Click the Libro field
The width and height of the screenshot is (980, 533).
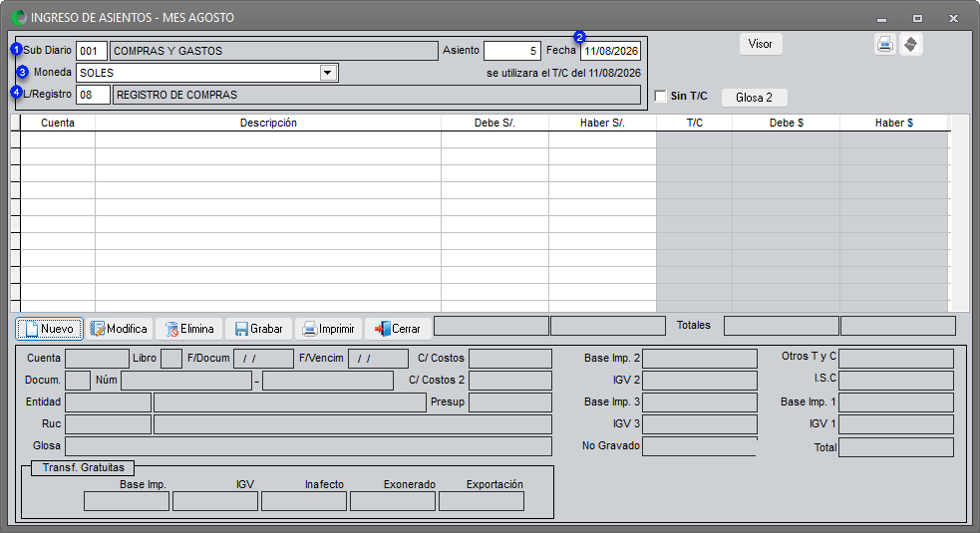point(171,359)
